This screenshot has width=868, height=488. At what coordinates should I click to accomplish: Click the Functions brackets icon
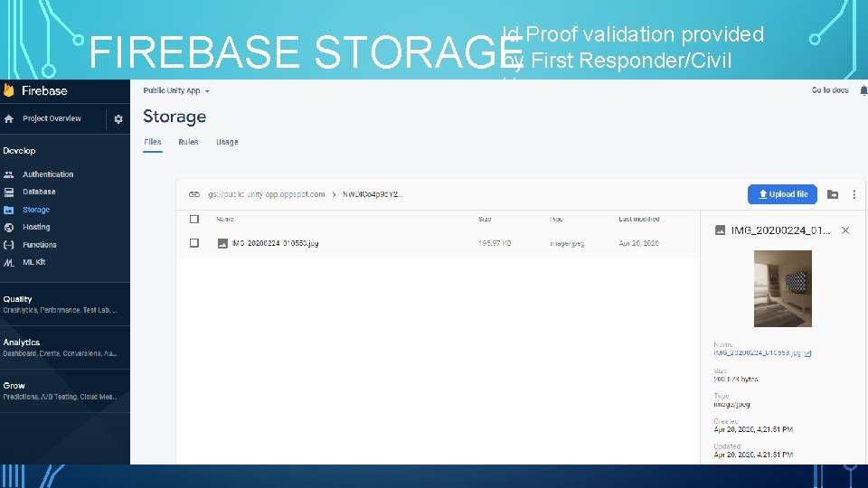coord(9,245)
